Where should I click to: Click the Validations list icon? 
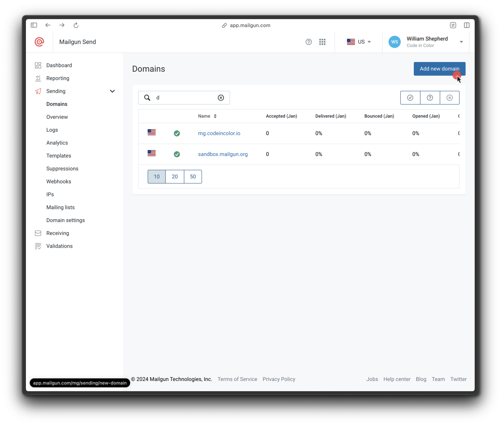point(38,246)
